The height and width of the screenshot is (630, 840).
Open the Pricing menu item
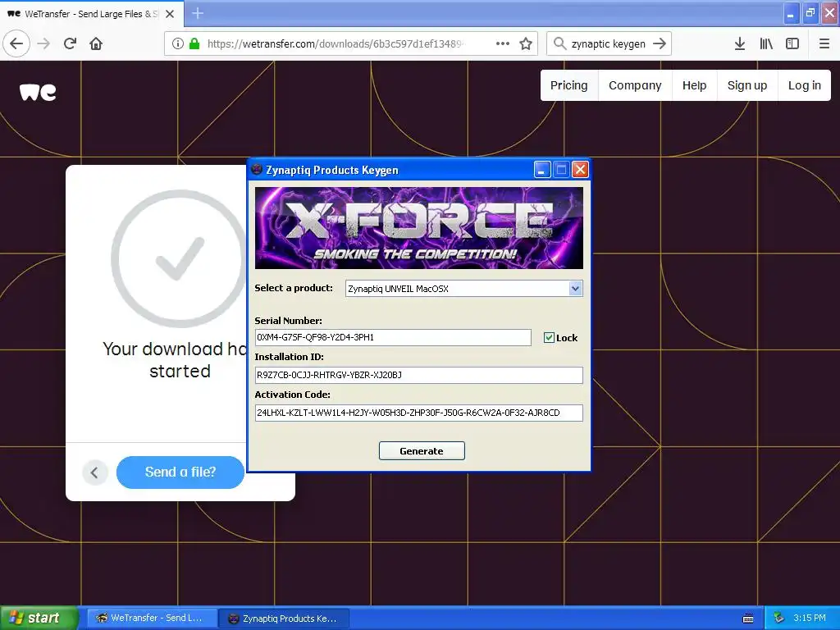[569, 85]
